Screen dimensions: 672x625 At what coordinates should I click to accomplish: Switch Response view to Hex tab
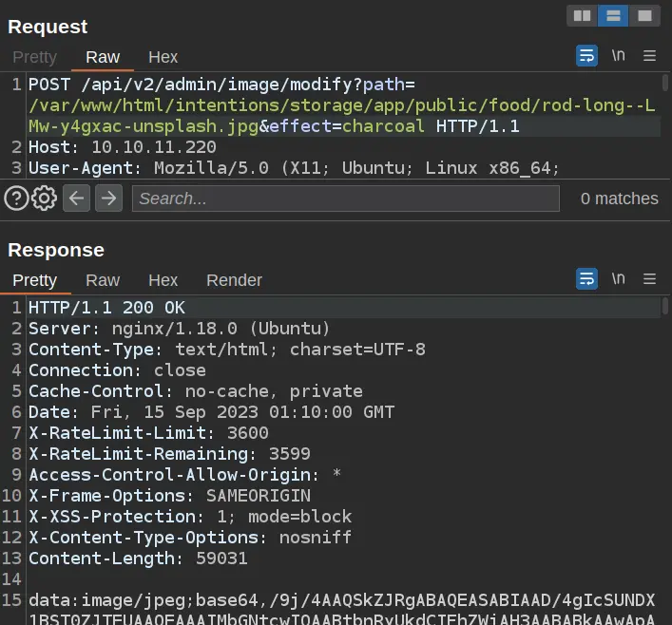[163, 280]
